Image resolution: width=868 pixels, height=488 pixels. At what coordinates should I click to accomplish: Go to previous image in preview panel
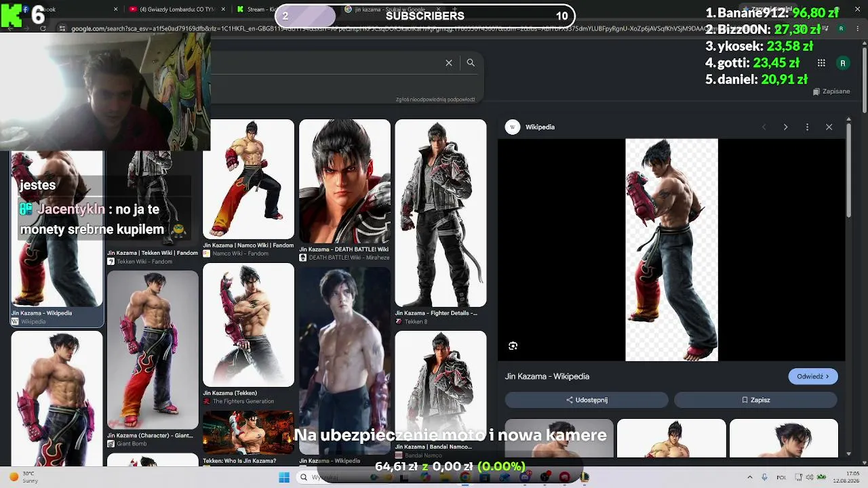(764, 127)
